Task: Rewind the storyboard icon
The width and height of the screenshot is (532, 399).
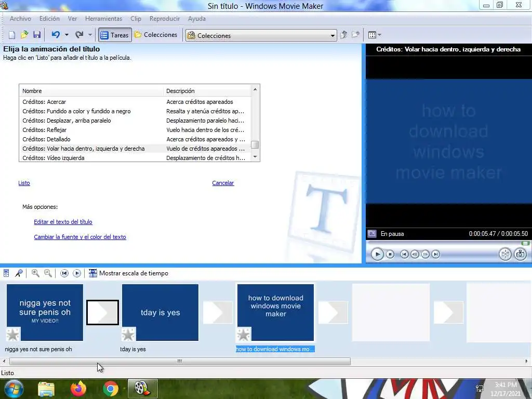Action: click(64, 273)
